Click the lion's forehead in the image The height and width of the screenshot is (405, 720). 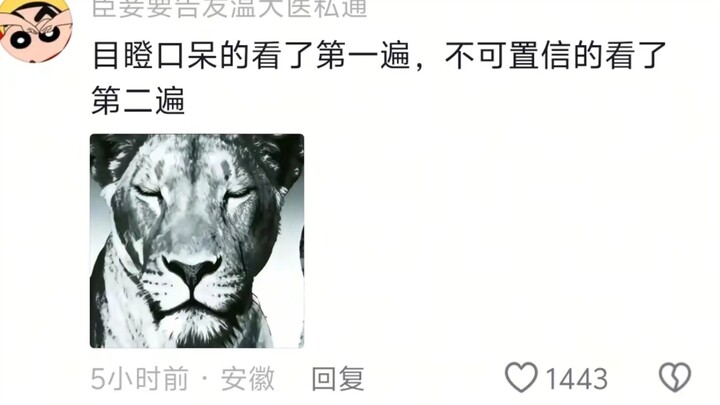click(193, 161)
